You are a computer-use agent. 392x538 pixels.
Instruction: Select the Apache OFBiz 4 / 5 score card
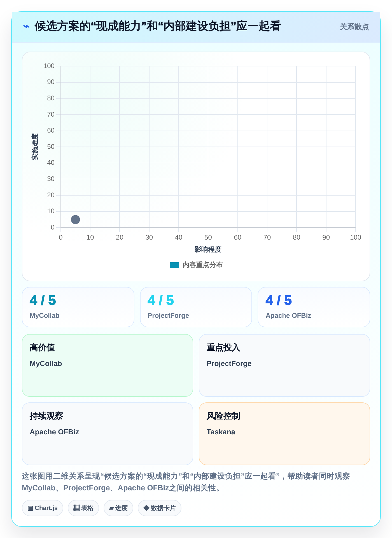tap(314, 307)
